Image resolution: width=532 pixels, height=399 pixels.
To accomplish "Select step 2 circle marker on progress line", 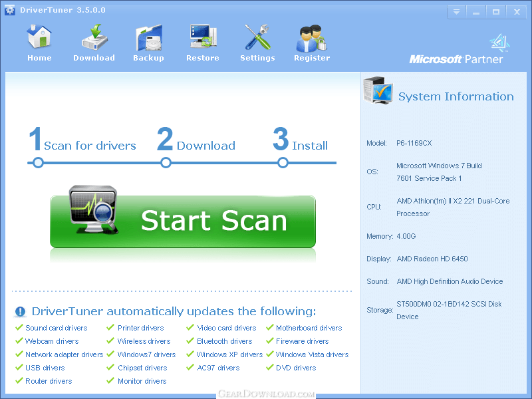I will pyautogui.click(x=166, y=162).
